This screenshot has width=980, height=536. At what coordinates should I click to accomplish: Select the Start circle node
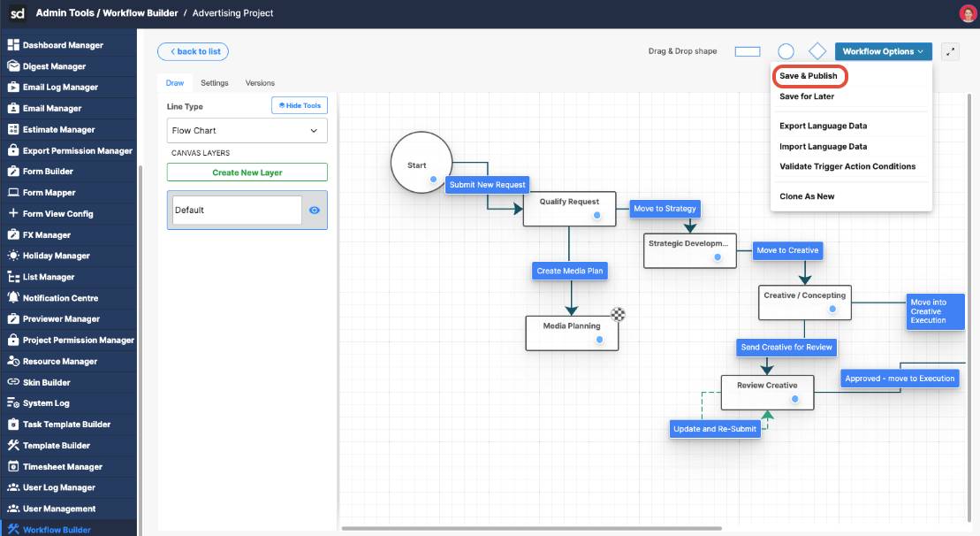[422, 163]
